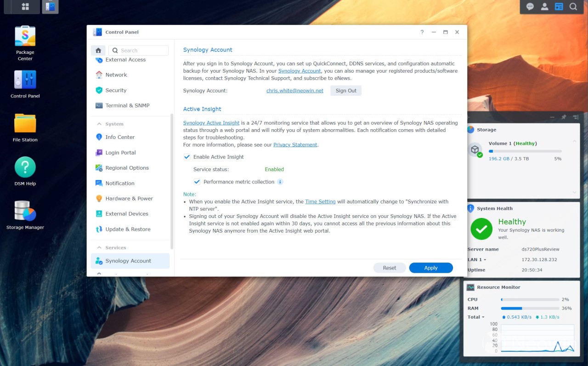Click the sidebar vertical scrollbar
This screenshot has width=588, height=366.
(x=172, y=182)
